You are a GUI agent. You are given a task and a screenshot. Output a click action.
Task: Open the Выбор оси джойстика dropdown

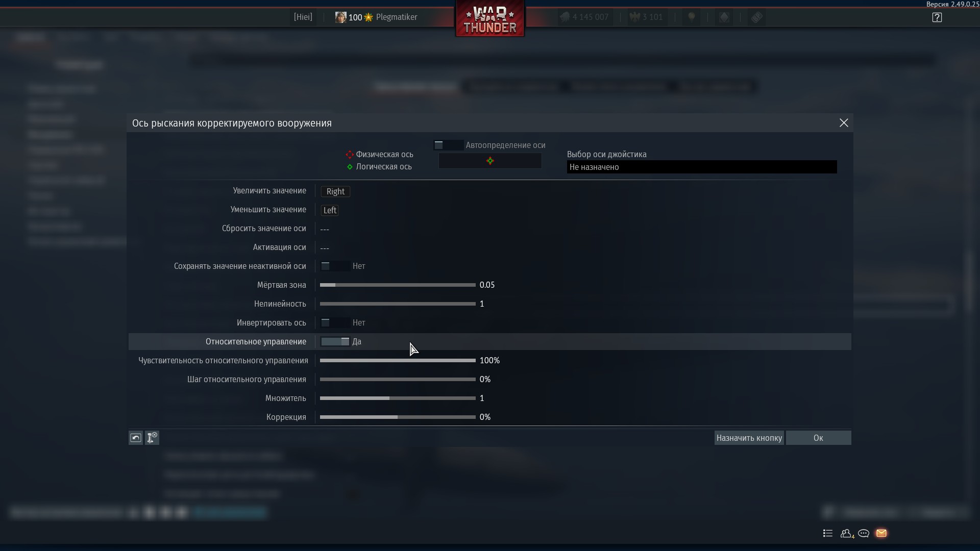(x=701, y=167)
